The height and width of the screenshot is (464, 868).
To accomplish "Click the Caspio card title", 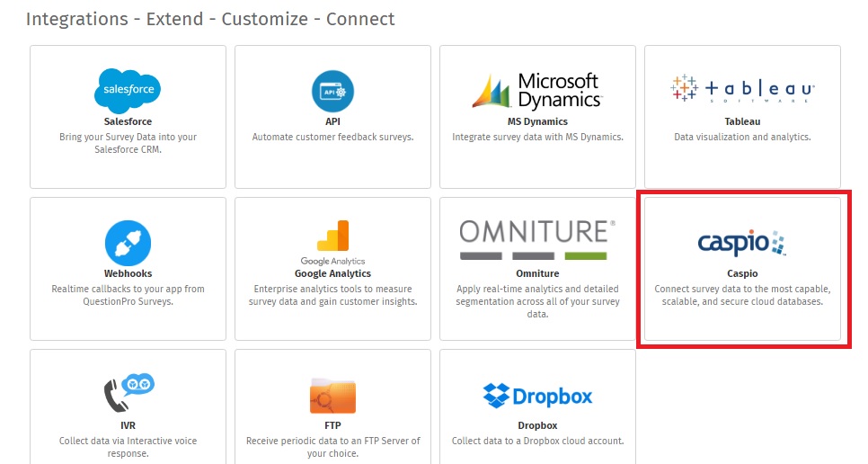I will coord(742,273).
